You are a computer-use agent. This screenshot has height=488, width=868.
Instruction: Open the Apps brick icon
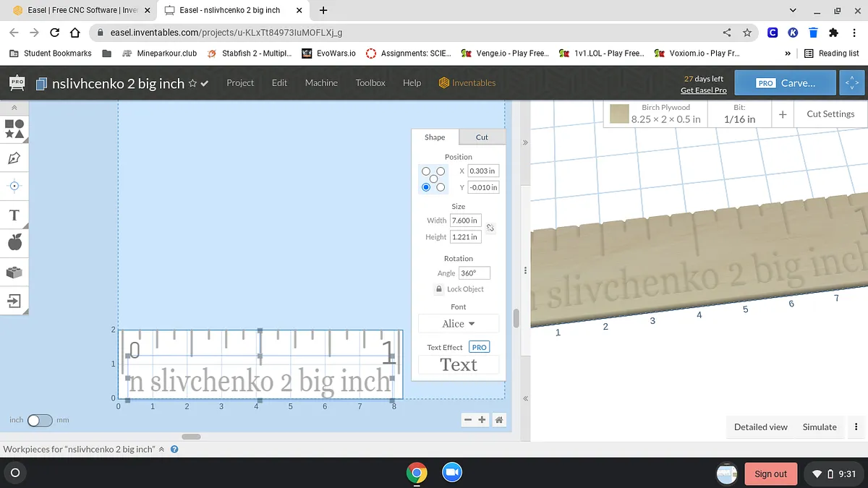coord(14,272)
